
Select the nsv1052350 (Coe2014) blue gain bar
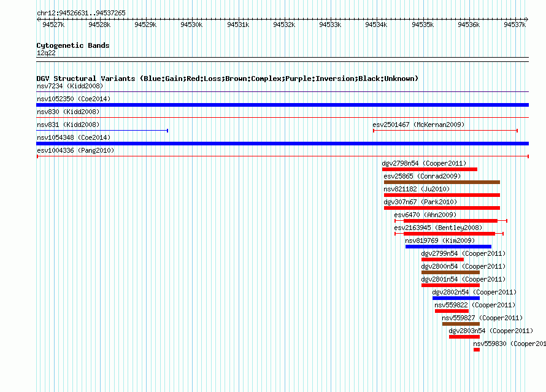tap(282, 105)
